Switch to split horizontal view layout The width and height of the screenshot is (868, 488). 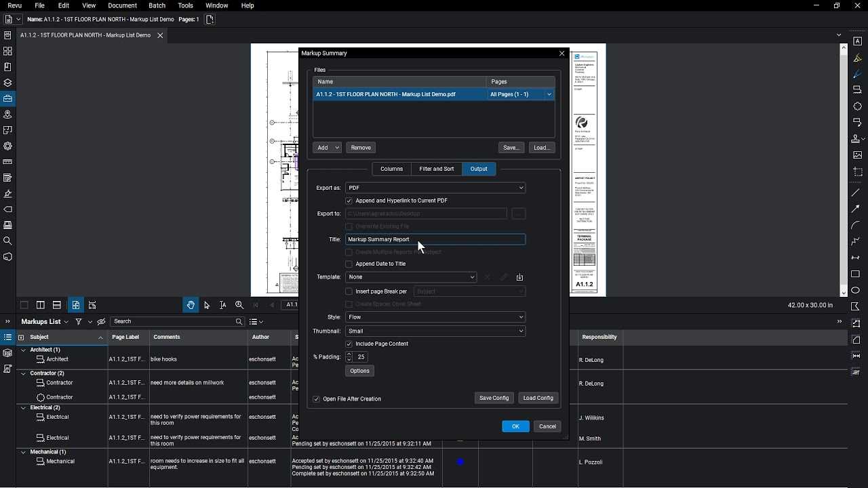tap(57, 306)
